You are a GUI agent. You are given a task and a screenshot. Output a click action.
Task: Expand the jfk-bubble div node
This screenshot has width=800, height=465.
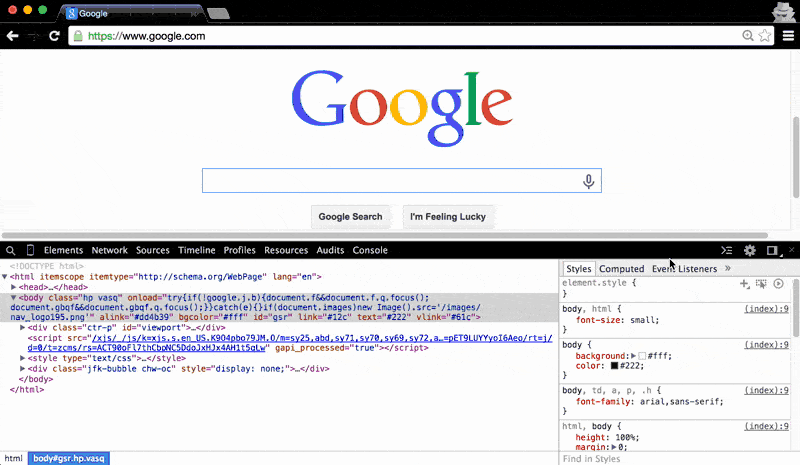click(22, 369)
